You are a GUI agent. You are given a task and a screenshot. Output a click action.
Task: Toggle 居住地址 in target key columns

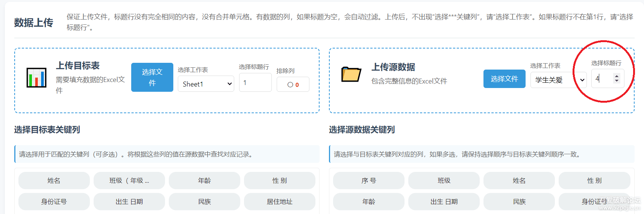pyautogui.click(x=279, y=202)
